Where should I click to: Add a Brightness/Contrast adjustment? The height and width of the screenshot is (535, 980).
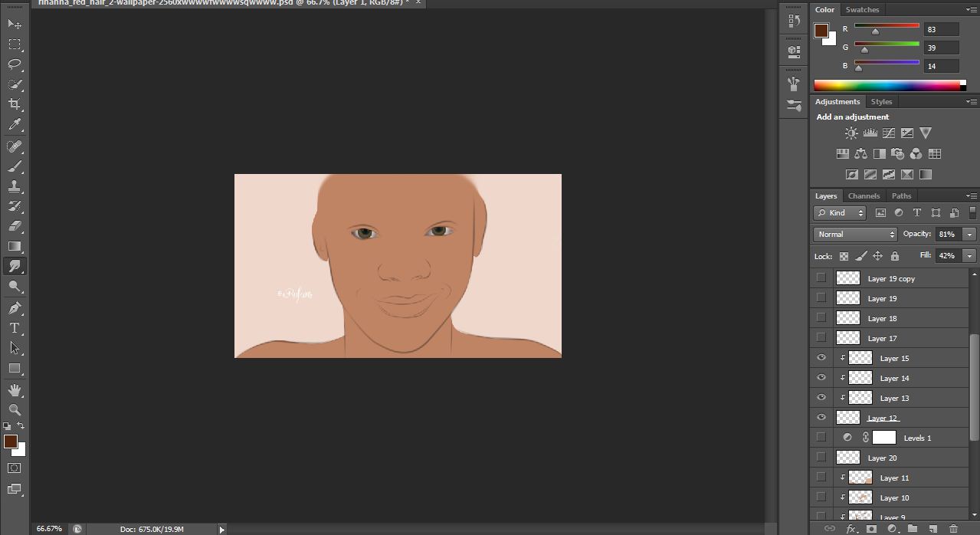pos(851,133)
